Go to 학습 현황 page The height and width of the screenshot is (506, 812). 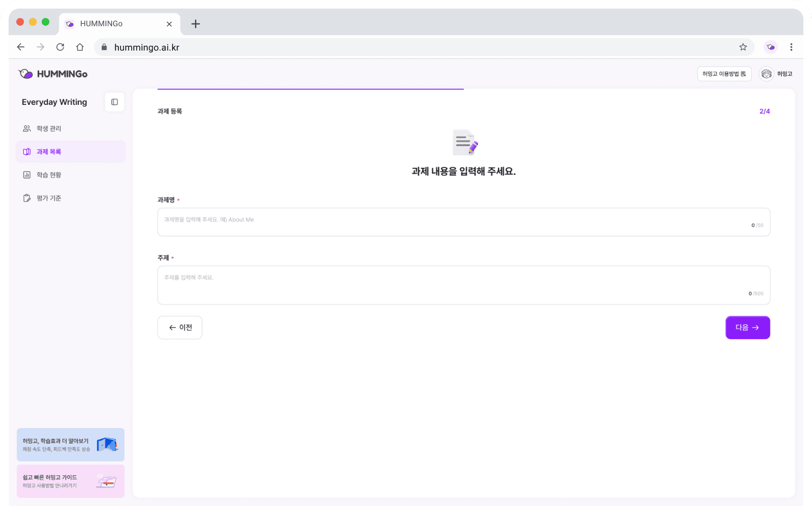(49, 175)
